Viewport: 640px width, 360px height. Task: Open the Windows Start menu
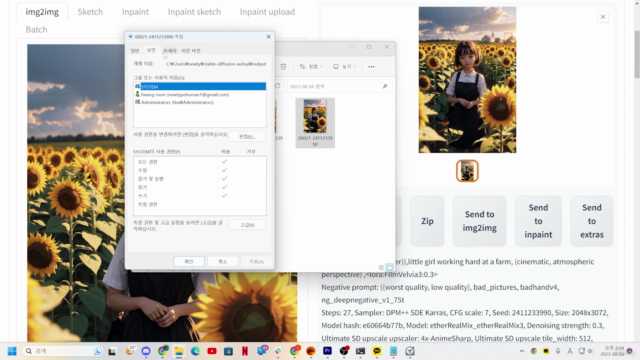(12, 351)
